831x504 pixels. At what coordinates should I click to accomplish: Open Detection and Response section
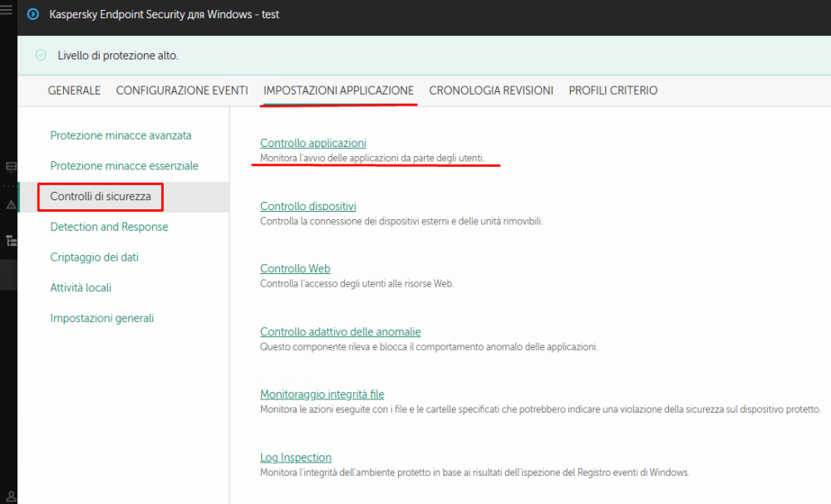tap(109, 227)
